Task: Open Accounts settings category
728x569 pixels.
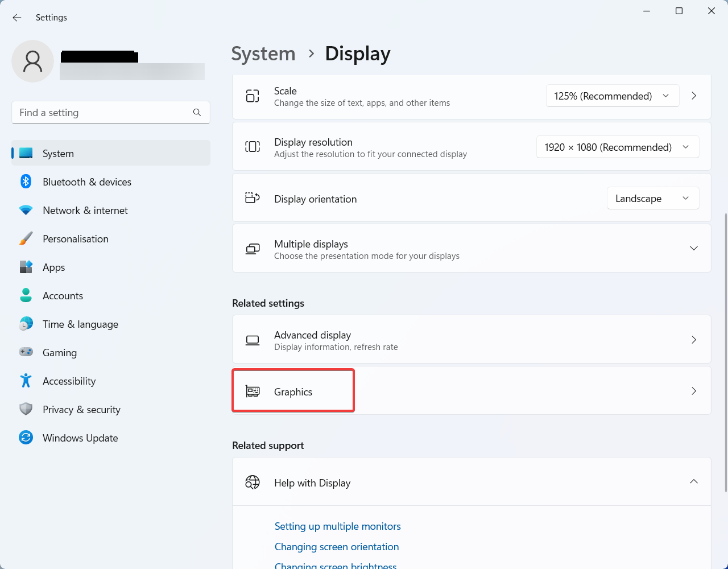Action: point(111,295)
